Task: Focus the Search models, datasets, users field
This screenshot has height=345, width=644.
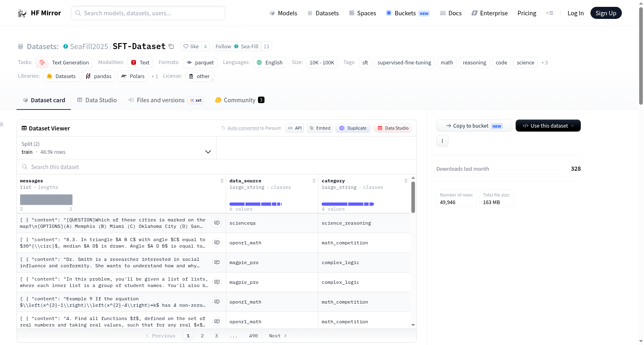Action: click(148, 13)
